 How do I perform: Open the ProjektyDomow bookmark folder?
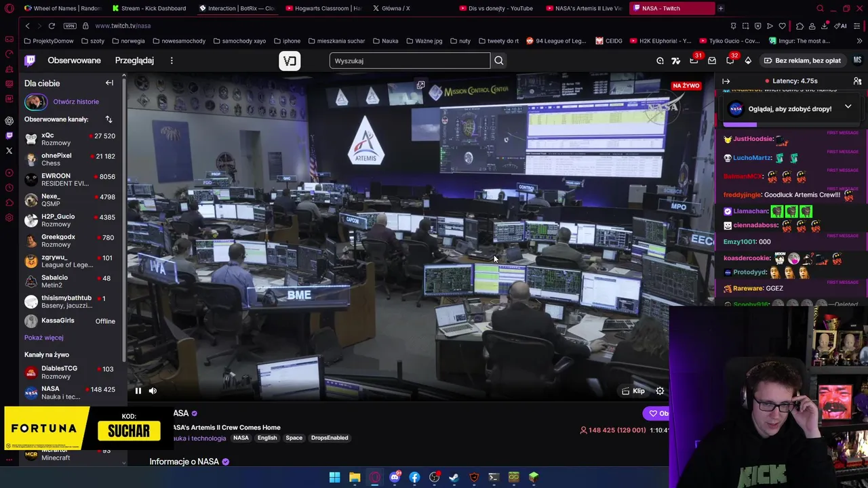[x=48, y=41]
